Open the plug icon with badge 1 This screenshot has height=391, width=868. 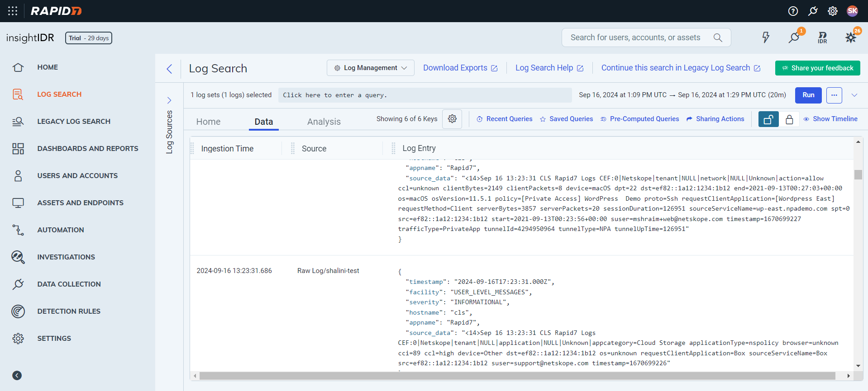pos(795,37)
